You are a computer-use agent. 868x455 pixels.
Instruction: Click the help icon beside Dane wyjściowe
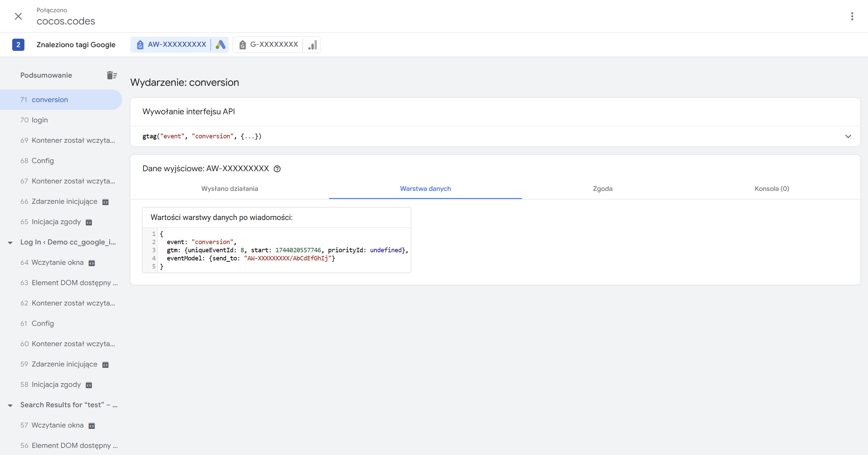point(277,169)
